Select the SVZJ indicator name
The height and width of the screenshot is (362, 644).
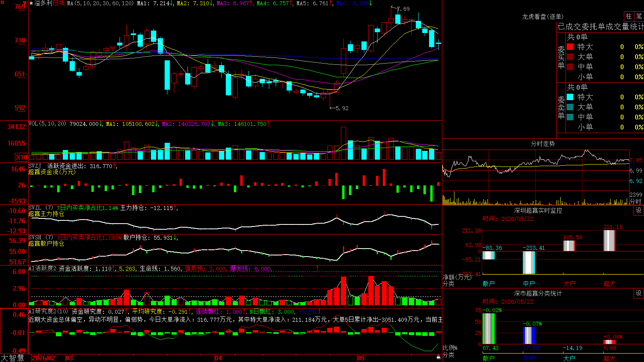click(35, 166)
